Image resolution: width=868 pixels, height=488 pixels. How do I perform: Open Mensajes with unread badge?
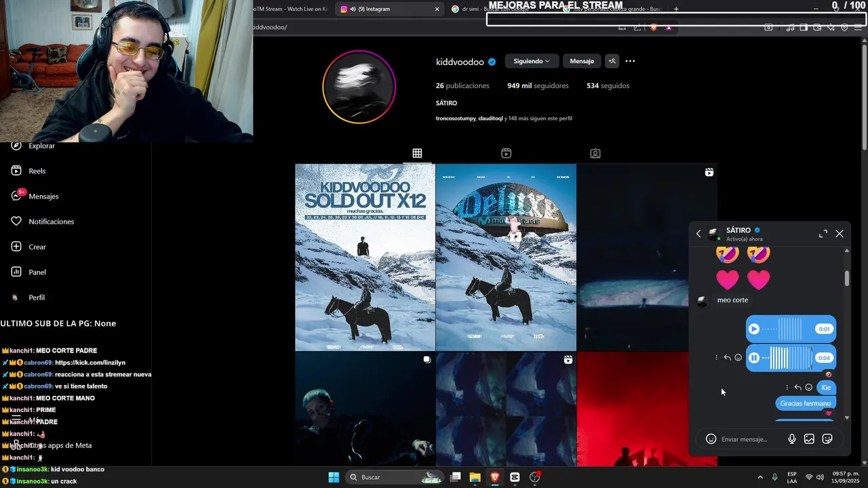point(35,196)
